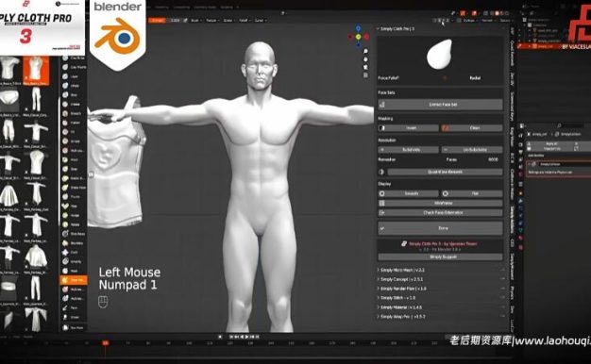The width and height of the screenshot is (591, 364).
Task: Open the Cursor dropdown in header
Action: pos(260,21)
